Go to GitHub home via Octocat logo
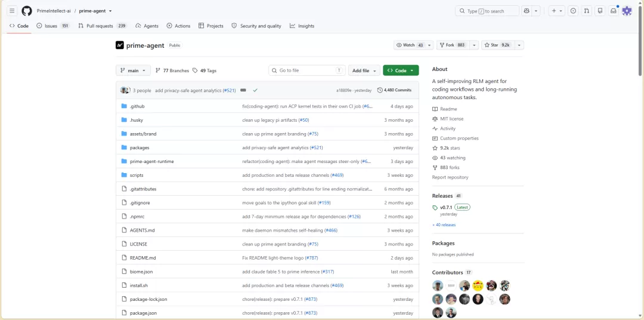Image resolution: width=644 pixels, height=320 pixels. click(x=27, y=11)
